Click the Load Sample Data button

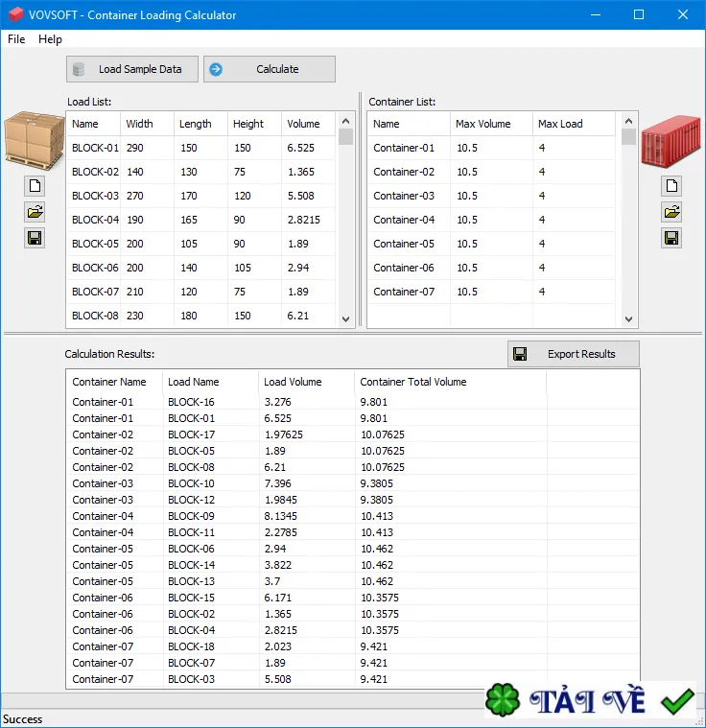pyautogui.click(x=132, y=69)
